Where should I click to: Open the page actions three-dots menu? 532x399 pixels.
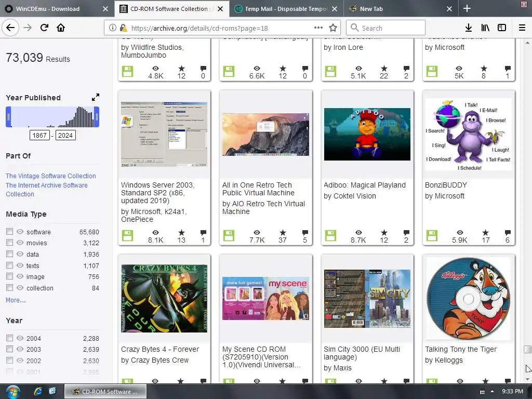tap(318, 28)
